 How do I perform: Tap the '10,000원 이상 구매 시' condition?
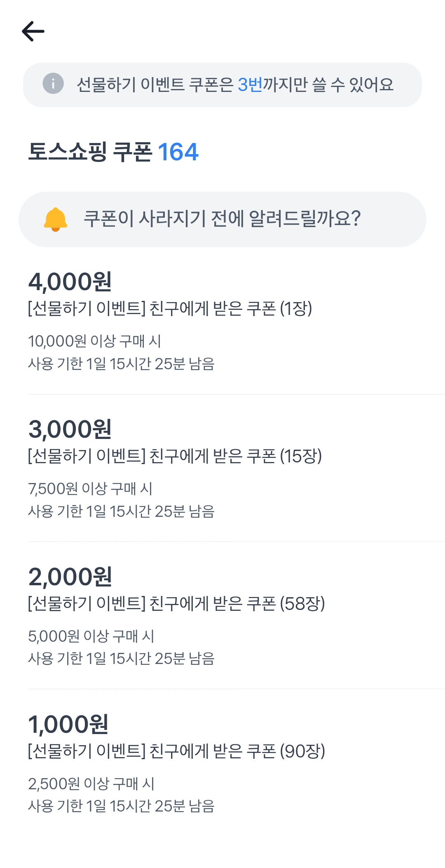point(94,341)
